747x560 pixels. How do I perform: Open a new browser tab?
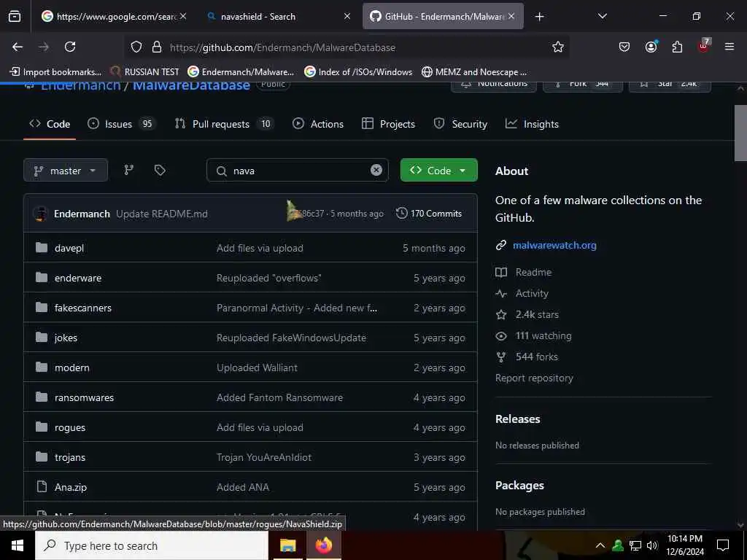click(x=539, y=17)
